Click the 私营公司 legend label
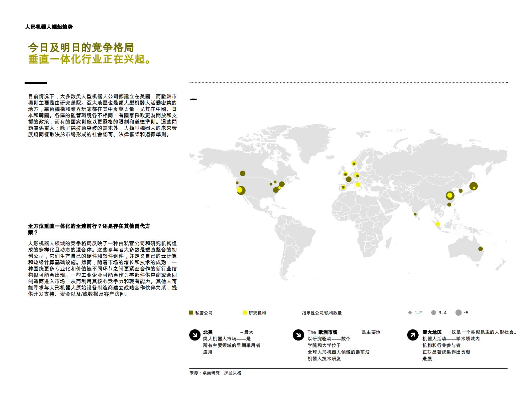 (204, 313)
